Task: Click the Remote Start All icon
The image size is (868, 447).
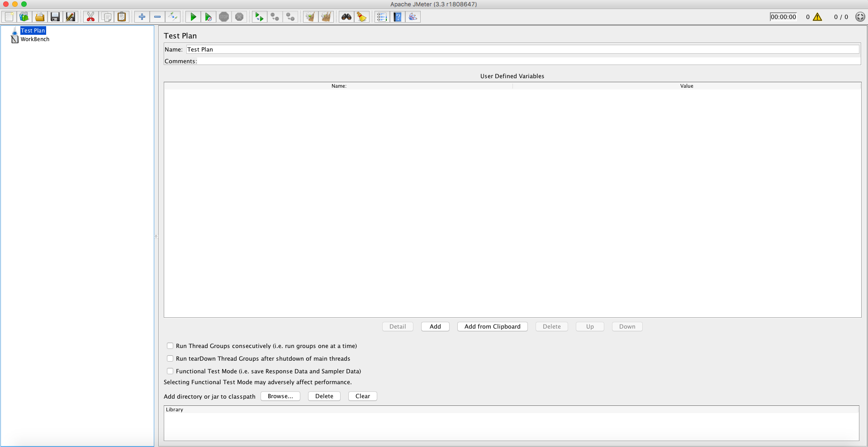Action: click(x=259, y=17)
